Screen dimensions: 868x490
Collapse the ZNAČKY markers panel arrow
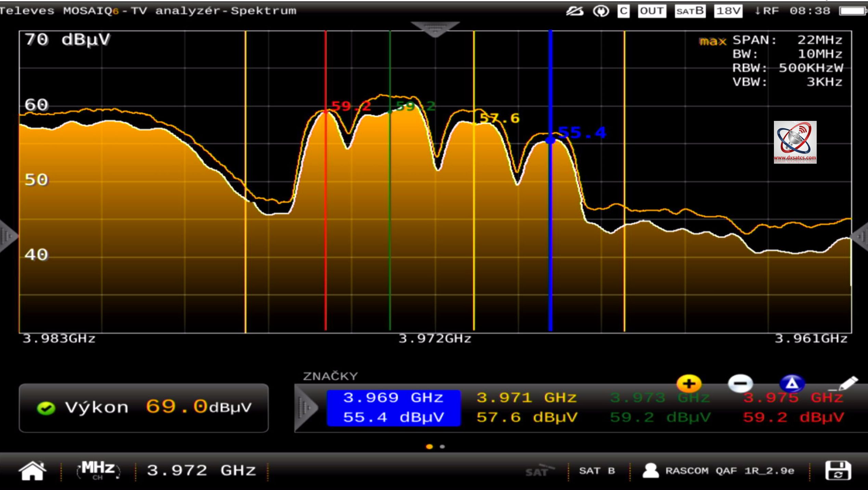306,407
